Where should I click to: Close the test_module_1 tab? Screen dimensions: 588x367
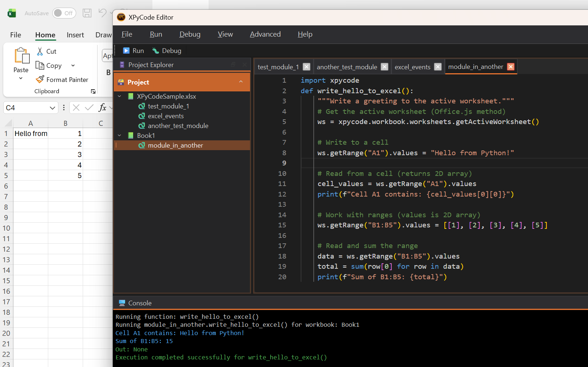point(307,67)
